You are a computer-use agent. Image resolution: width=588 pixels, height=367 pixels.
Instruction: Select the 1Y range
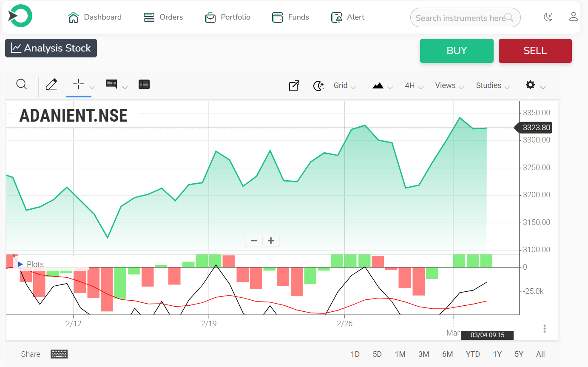pyautogui.click(x=497, y=354)
